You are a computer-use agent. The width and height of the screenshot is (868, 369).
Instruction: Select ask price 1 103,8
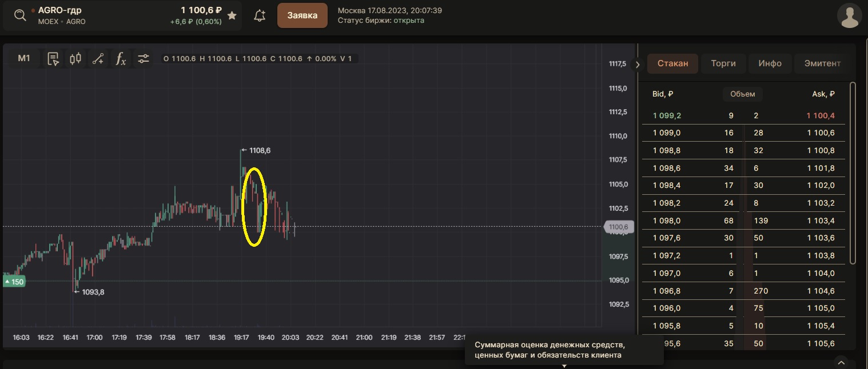pos(821,256)
